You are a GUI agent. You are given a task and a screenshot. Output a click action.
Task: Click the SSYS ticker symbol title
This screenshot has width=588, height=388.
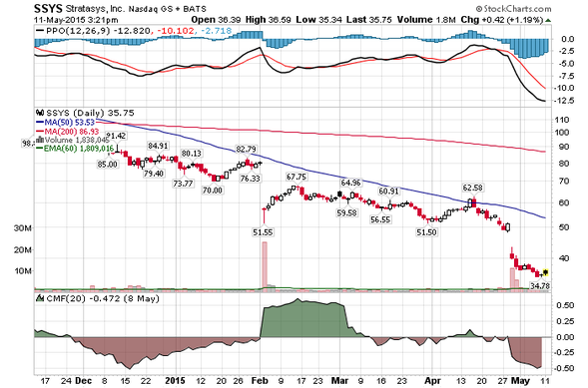tap(48, 8)
